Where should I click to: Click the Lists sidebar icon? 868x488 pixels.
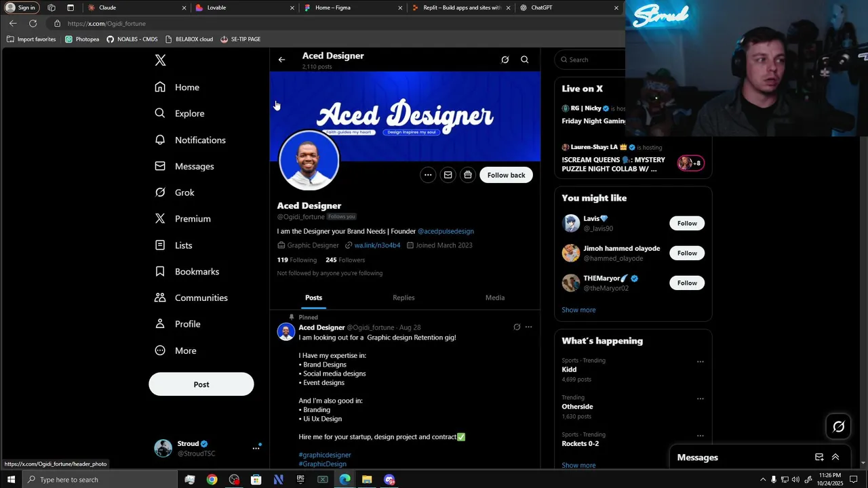160,245
